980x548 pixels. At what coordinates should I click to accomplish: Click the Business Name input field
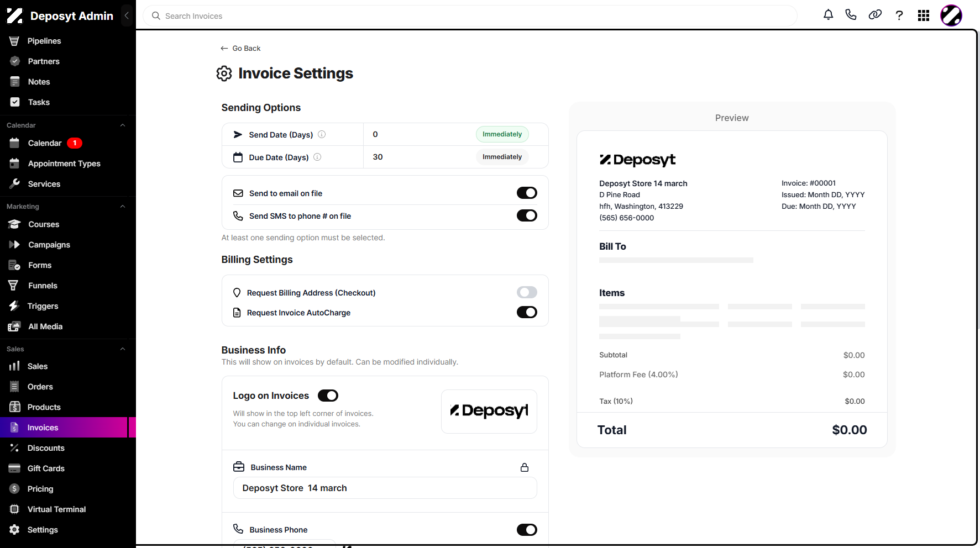tap(385, 488)
